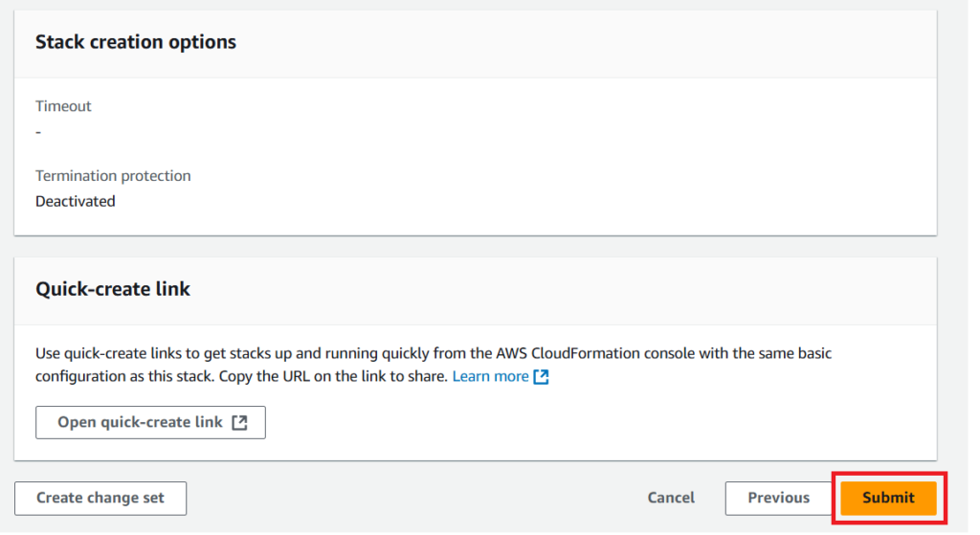Click 'configuration as this stack' text

click(x=124, y=376)
